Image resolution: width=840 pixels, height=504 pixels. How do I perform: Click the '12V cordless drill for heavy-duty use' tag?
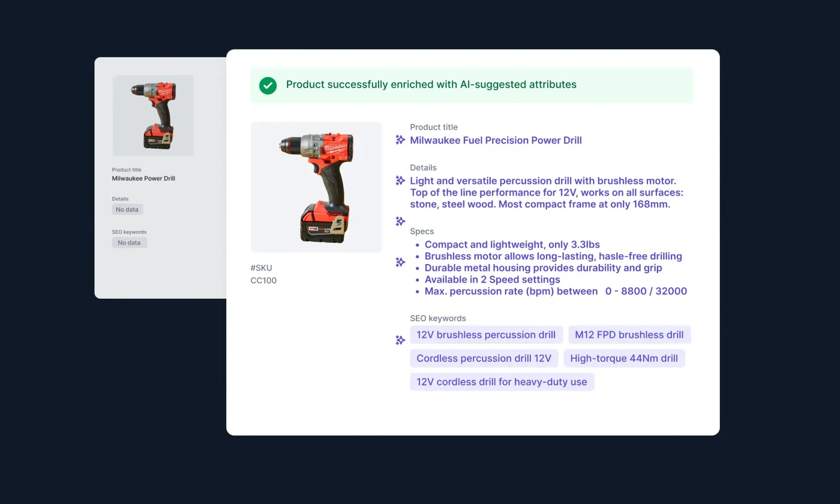click(x=502, y=382)
